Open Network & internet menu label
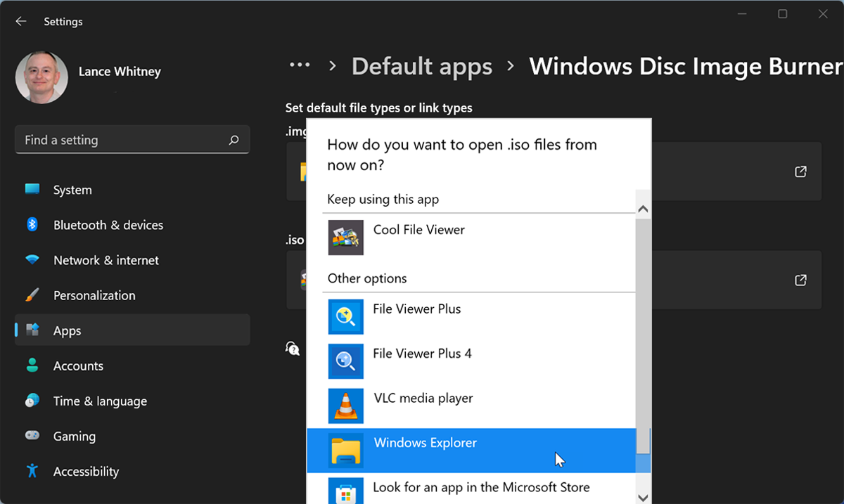 click(106, 260)
